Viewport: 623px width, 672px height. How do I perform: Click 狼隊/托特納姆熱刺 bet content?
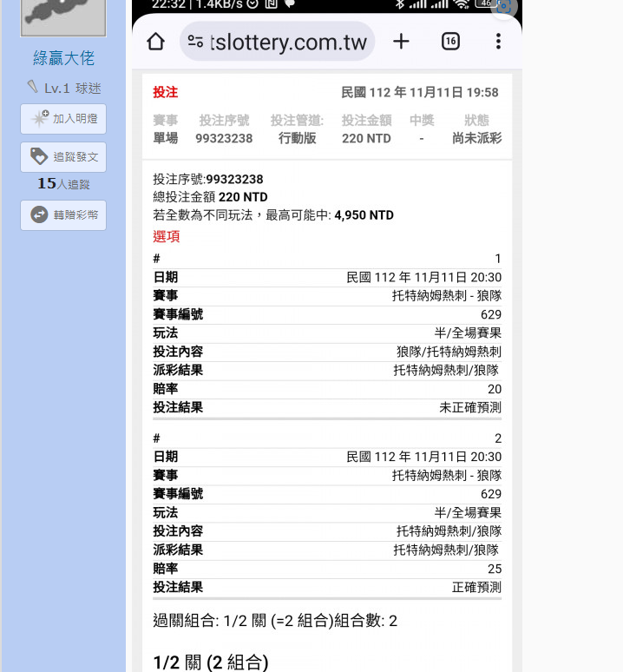[x=449, y=352]
